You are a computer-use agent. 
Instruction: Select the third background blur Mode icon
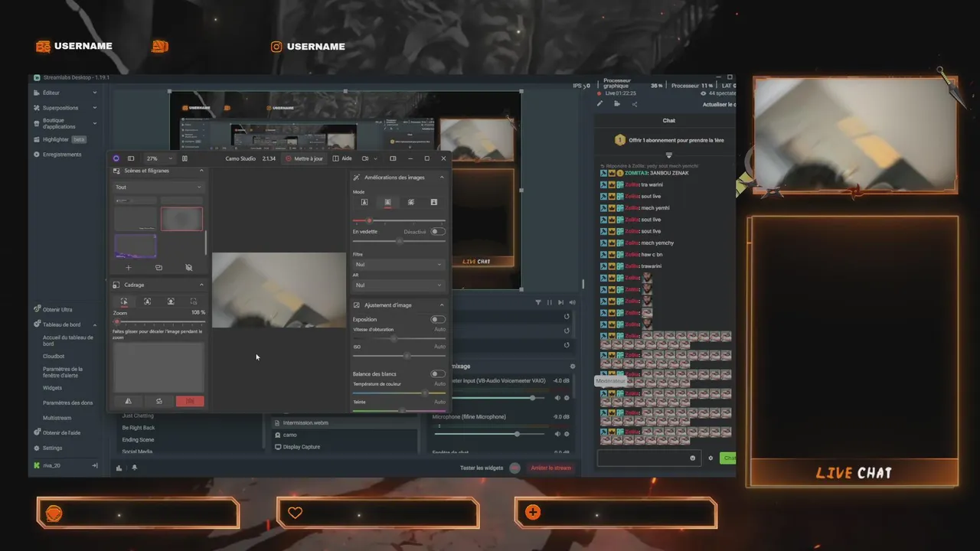(411, 202)
